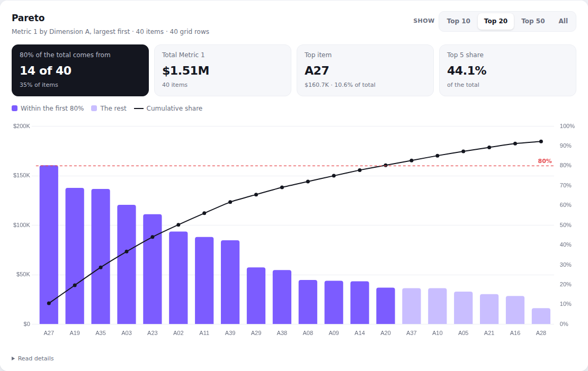Open the '14 of 40' summary card
The height and width of the screenshot is (371, 588).
point(80,70)
